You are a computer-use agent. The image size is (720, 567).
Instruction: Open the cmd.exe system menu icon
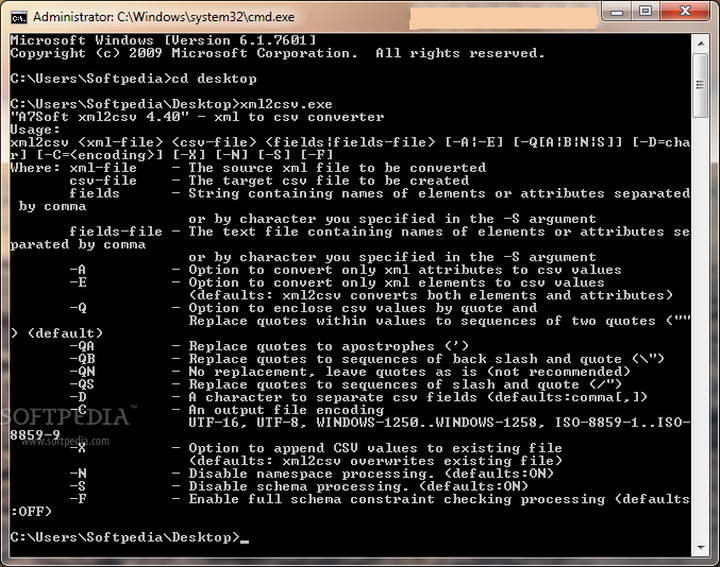tap(18, 17)
